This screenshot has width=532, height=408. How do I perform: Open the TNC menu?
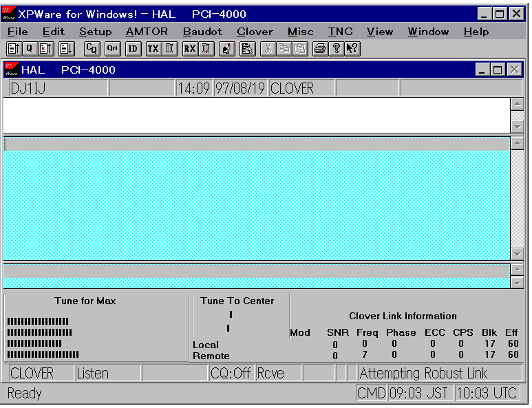click(x=340, y=32)
